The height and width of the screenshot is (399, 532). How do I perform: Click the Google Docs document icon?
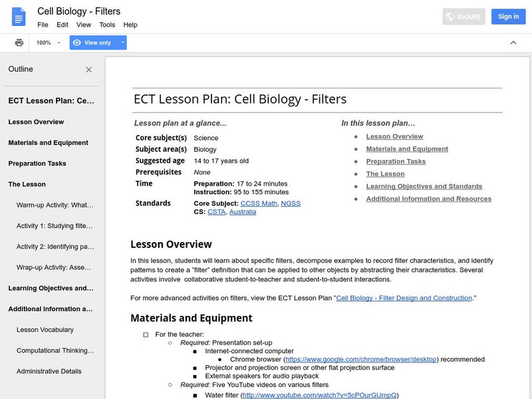(18, 17)
